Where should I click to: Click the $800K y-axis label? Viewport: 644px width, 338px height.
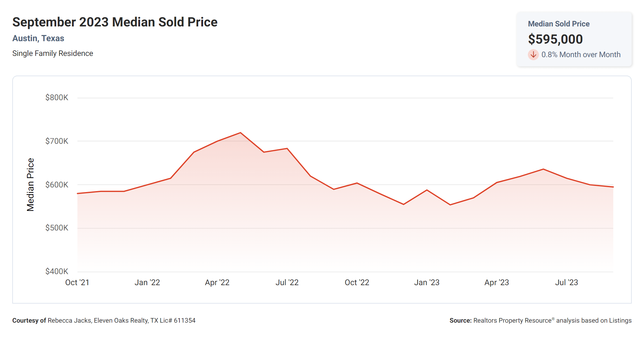coord(57,98)
